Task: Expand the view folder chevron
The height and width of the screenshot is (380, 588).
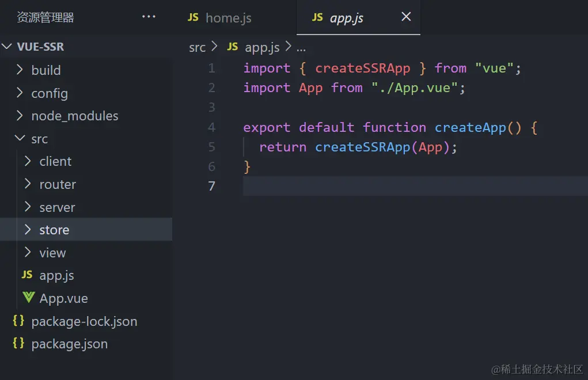Action: [x=28, y=253]
